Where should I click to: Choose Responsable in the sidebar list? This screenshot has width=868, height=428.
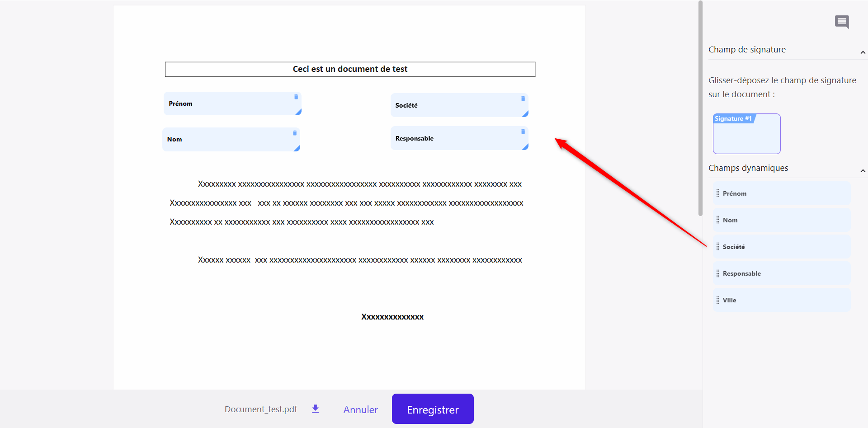pos(782,273)
